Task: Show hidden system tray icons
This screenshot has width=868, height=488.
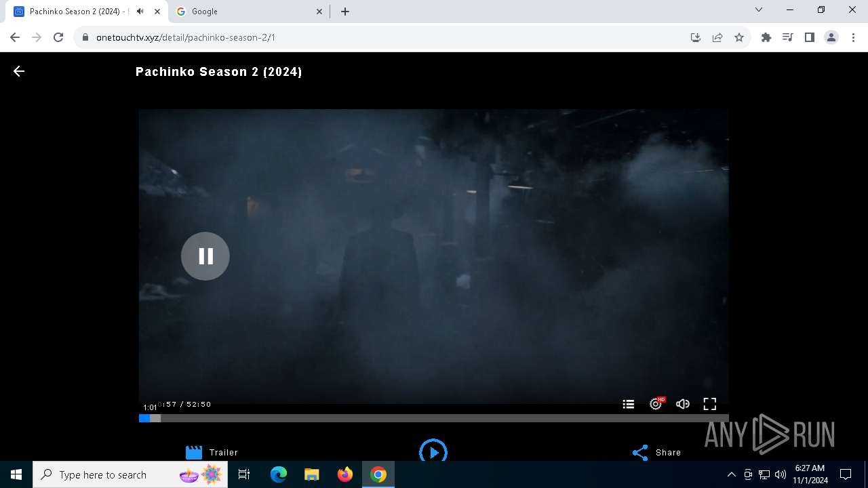Action: pos(731,474)
